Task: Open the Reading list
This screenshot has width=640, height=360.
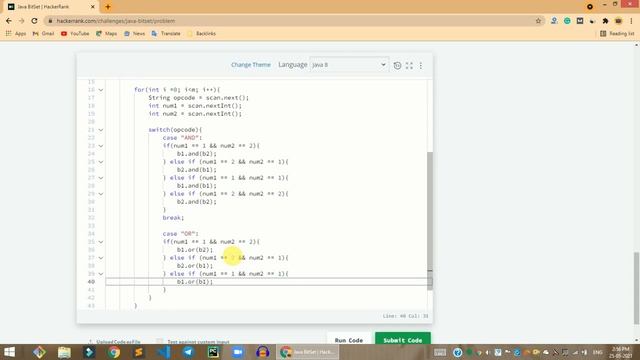Action: click(617, 33)
